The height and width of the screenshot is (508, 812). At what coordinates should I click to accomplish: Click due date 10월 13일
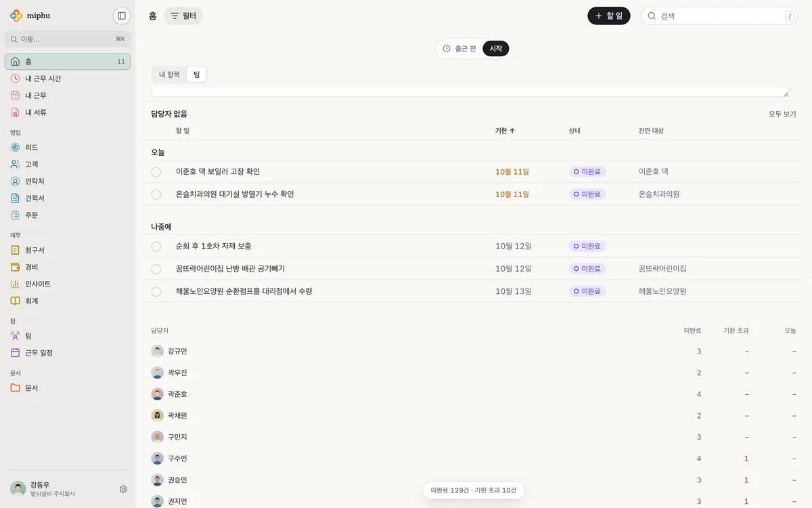click(514, 291)
